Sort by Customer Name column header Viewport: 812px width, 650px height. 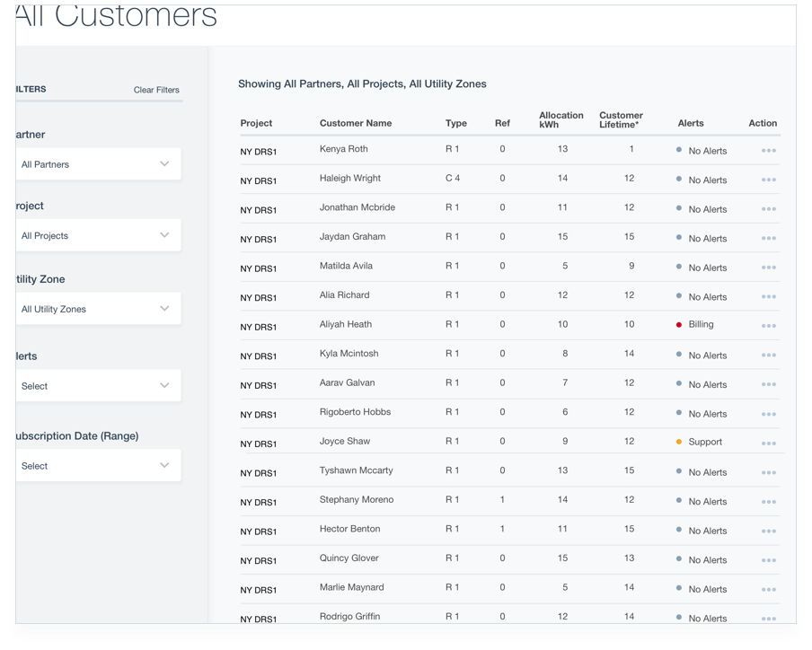coord(356,123)
